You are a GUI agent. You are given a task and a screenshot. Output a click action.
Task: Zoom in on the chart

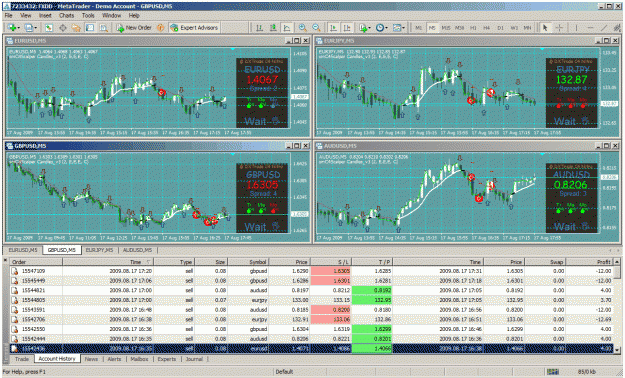[x=303, y=28]
